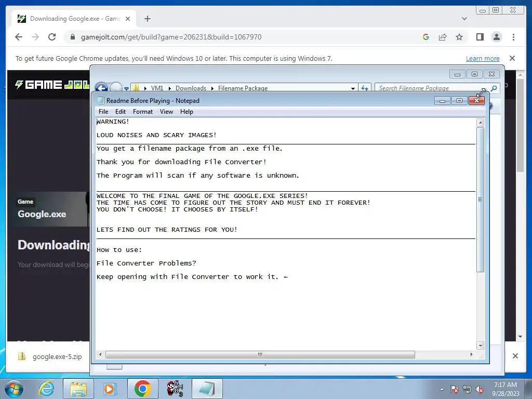This screenshot has width=532, height=399.
Task: Click the Notepad title bar icon
Action: (x=100, y=100)
